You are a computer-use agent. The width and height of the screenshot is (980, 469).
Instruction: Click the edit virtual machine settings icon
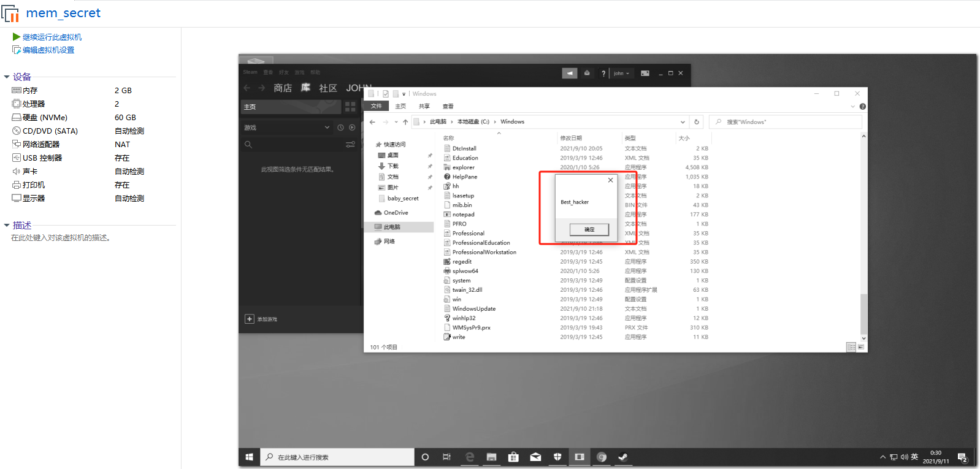point(17,50)
